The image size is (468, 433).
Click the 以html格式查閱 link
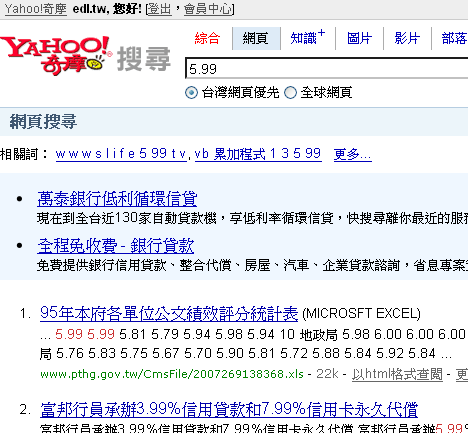[x=397, y=374]
